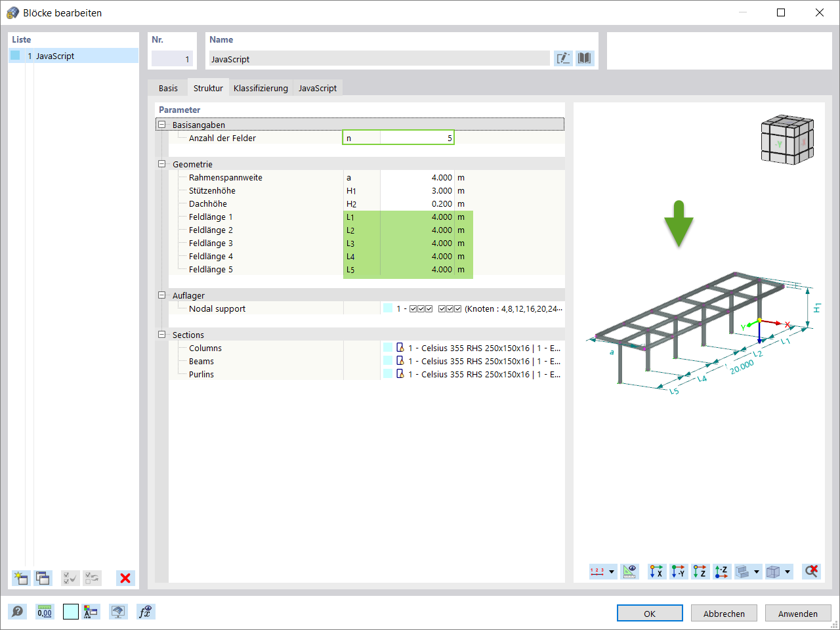Set view in X direction
The image size is (840, 630).
(x=657, y=572)
